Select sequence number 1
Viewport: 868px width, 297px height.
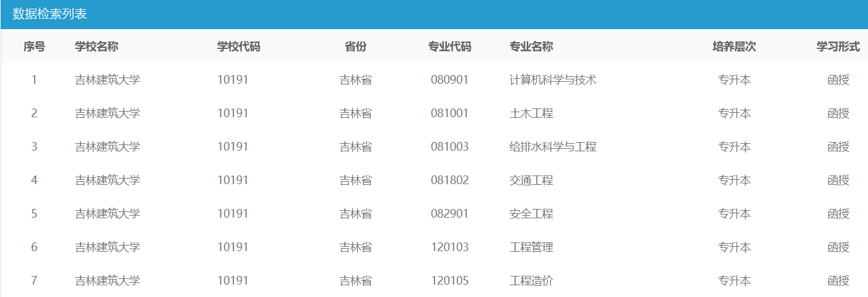click(34, 80)
